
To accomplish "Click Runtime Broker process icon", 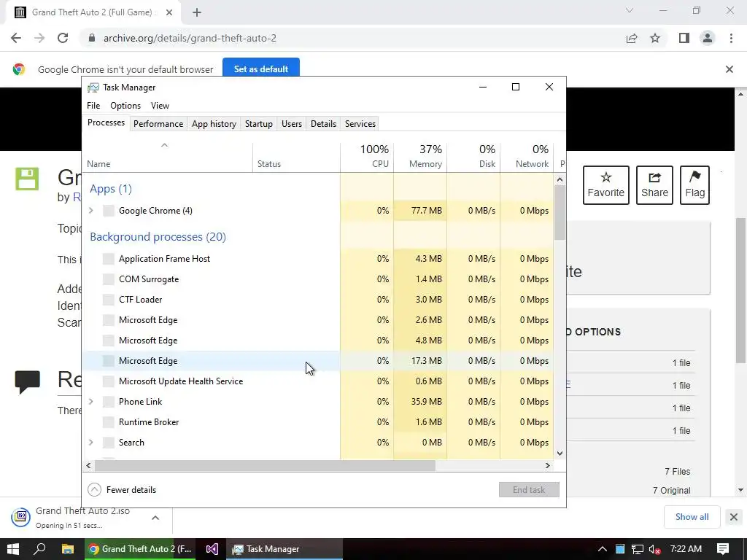I will [109, 422].
